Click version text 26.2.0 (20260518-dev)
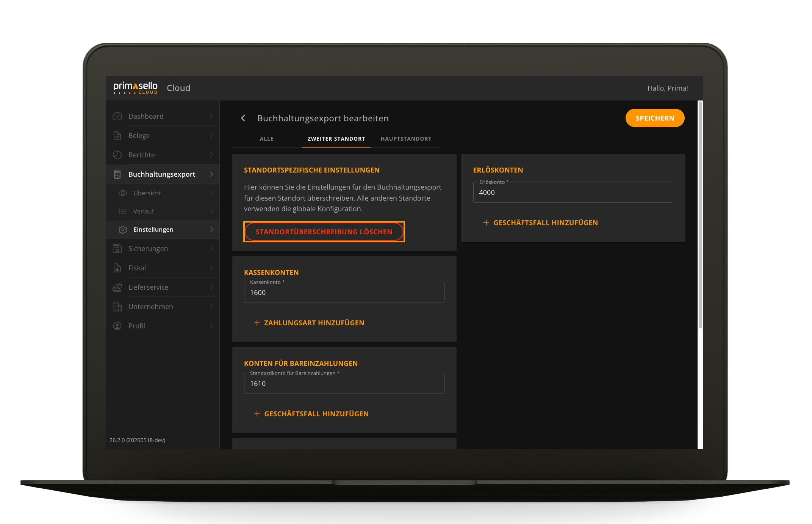Screen dimensions: 812x524 tap(138, 440)
